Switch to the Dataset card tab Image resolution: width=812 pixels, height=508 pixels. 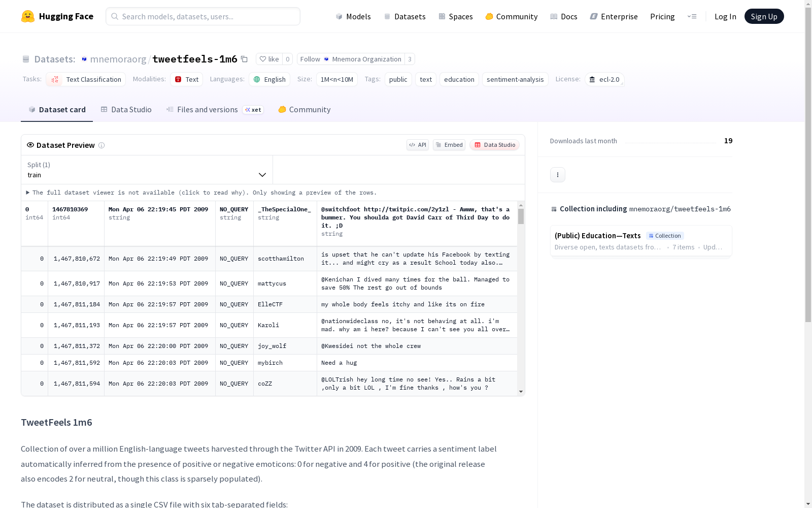pos(57,110)
